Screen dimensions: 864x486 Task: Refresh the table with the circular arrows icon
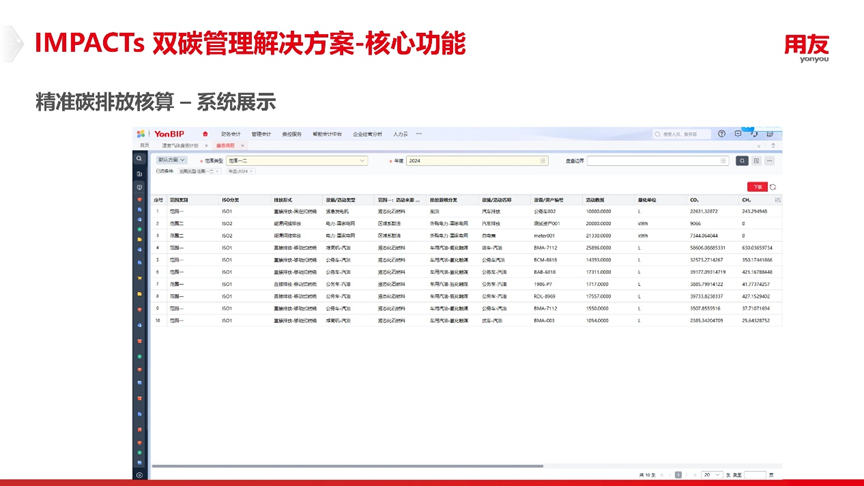[773, 187]
